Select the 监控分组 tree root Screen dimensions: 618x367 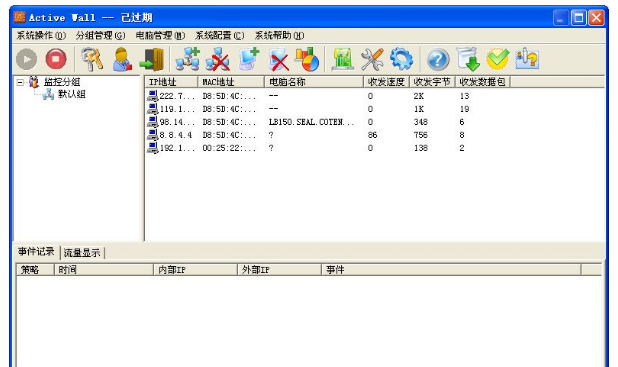point(62,82)
